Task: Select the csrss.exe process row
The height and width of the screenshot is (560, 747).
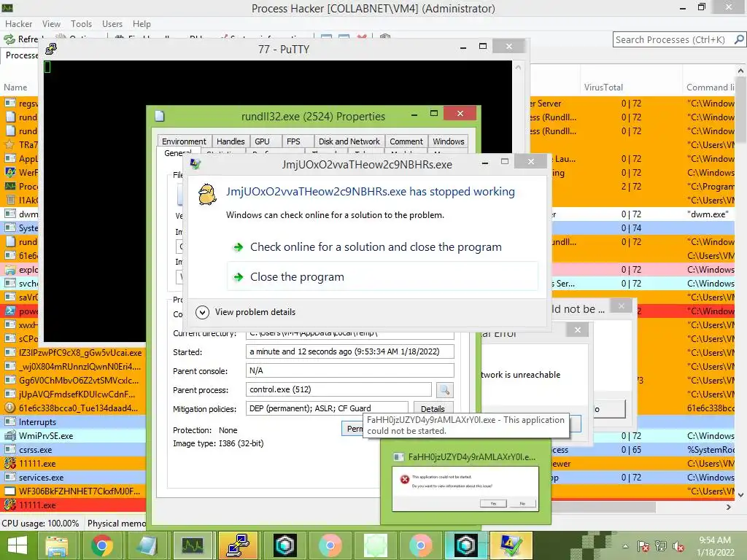Action: [74, 449]
